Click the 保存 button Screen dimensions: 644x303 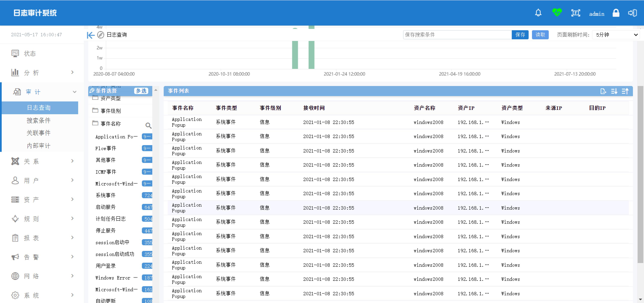[520, 35]
